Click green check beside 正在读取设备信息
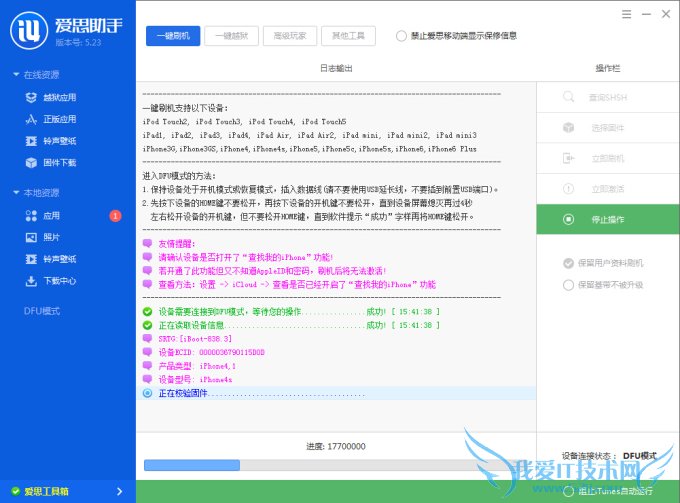680x503 pixels. (147, 325)
